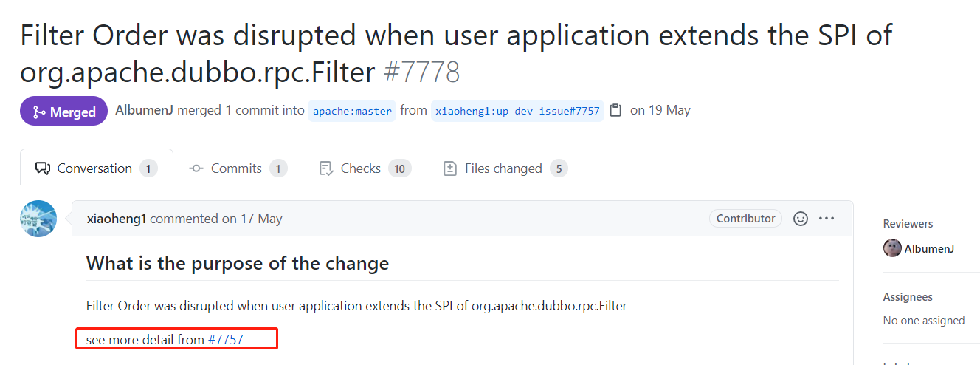Click the Merged status badge
This screenshot has width=980, height=365.
(64, 112)
